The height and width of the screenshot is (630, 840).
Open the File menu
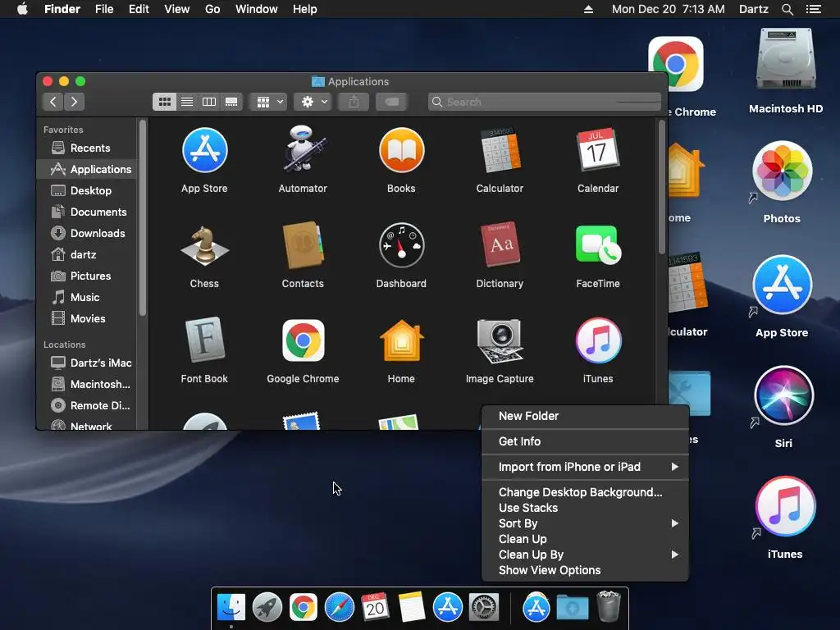[x=104, y=9]
